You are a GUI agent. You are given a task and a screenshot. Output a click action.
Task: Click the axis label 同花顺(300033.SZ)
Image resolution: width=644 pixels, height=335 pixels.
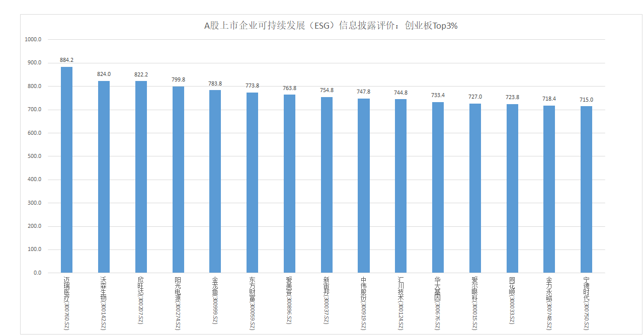coord(513,301)
